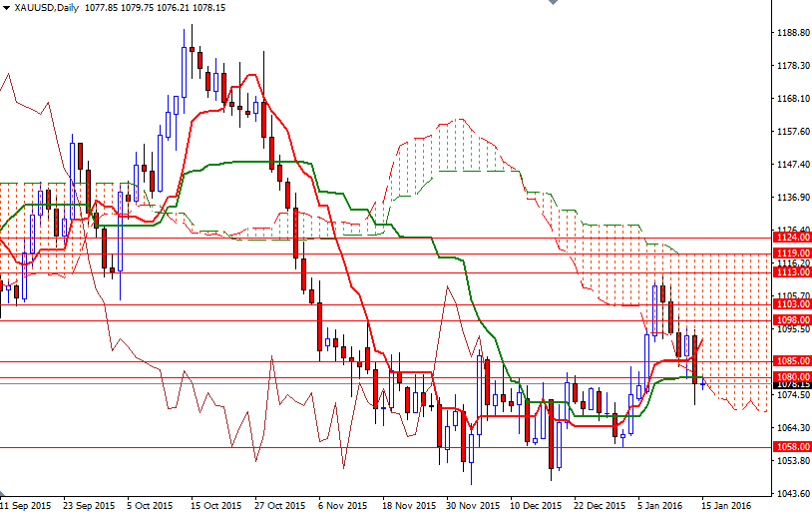Select the 1085.00 red price tag
The image size is (812, 515).
(792, 360)
